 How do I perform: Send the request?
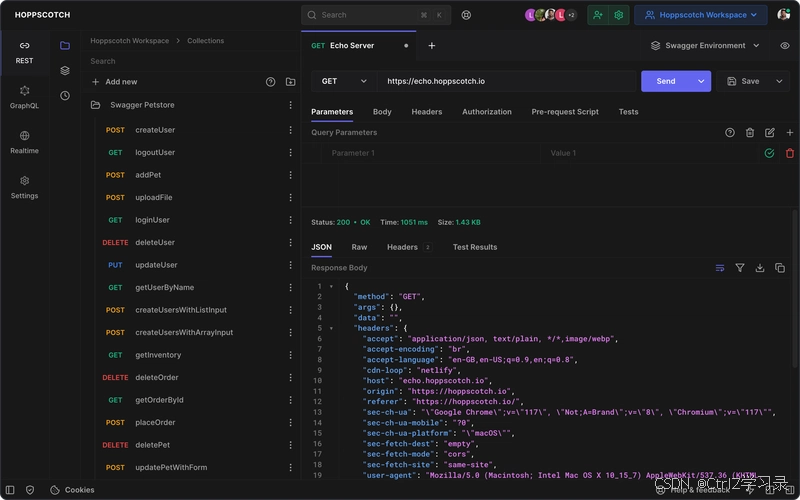click(666, 81)
